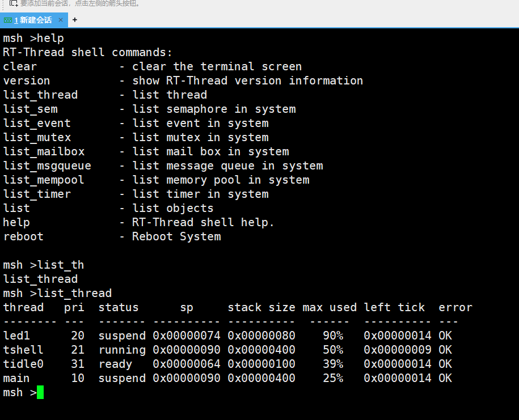Click the 'msh >list_thread' command line
Screen dimensions: 519x420
pyautogui.click(x=57, y=294)
